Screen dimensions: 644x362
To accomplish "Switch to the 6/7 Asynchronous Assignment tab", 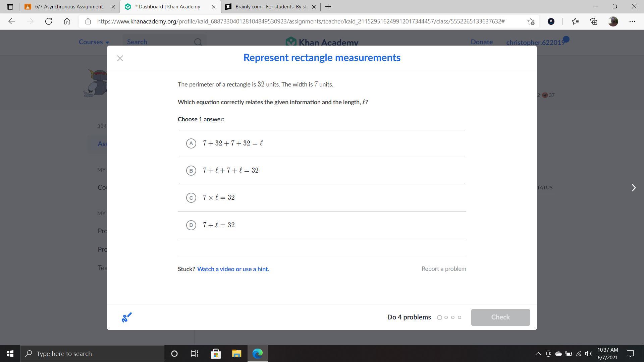I will click(69, 7).
